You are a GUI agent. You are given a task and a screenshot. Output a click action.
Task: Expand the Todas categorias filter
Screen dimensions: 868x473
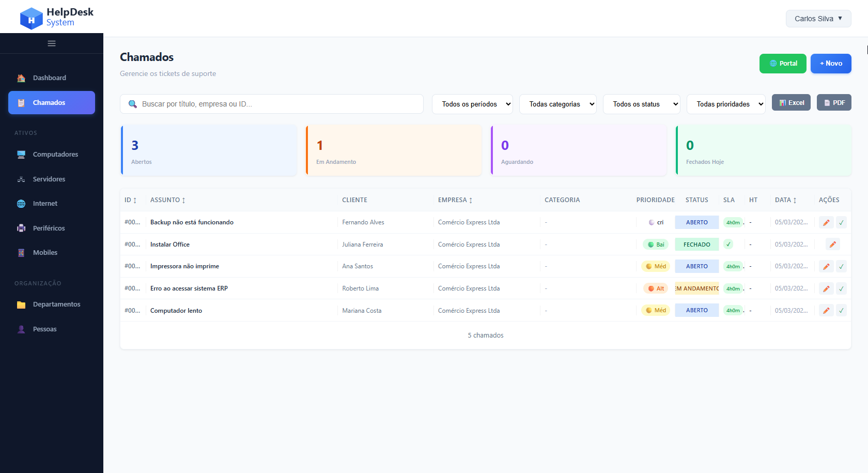[x=557, y=104]
